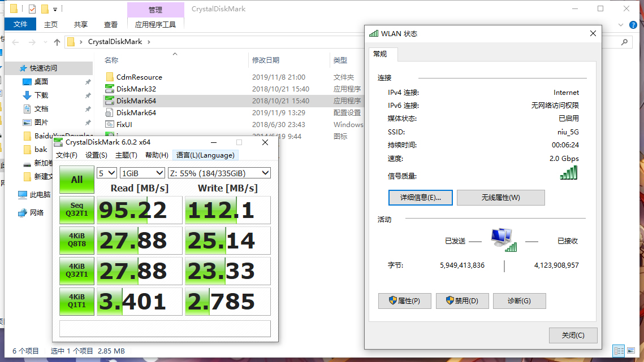This screenshot has height=362, width=644.
Task: Click the signal quality bars indicator
Action: click(568, 172)
